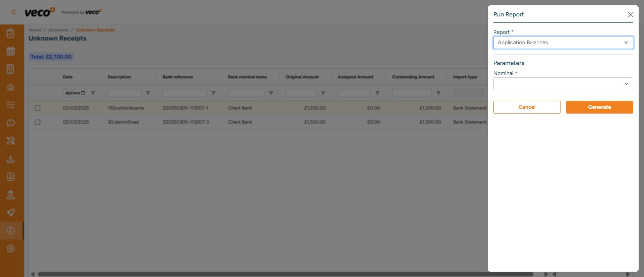Screen dimensions: 644x277
Task: Click the Description filter input field
Action: tap(124, 93)
